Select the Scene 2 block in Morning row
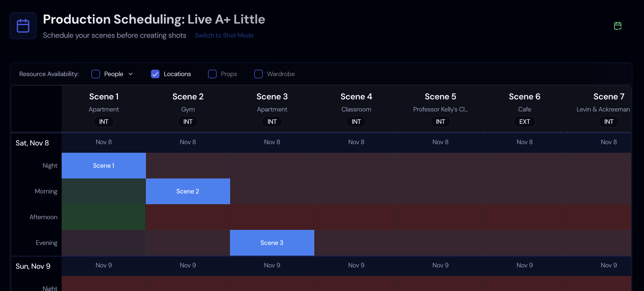The height and width of the screenshot is (291, 644). (x=188, y=191)
